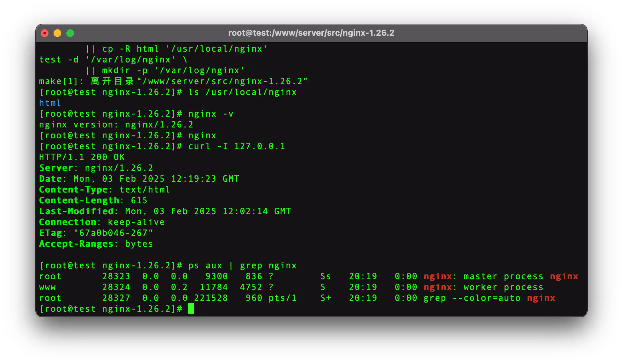Click PID 28324 of the worker process
This screenshot has height=364, width=623.
click(116, 287)
